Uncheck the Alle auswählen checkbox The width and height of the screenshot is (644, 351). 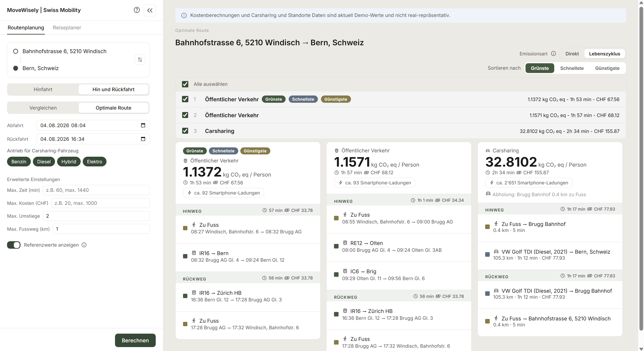tap(185, 84)
